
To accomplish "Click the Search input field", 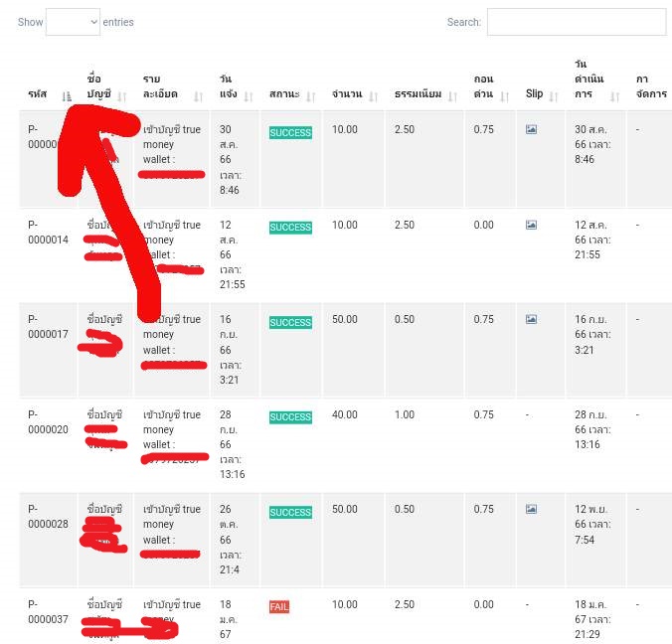I will coord(576,22).
